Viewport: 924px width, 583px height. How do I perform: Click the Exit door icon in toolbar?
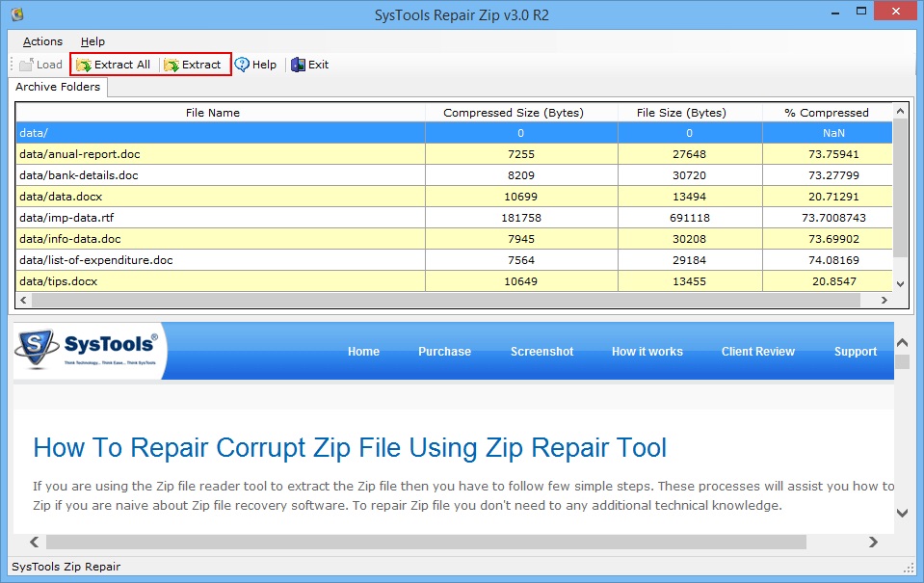coord(298,65)
